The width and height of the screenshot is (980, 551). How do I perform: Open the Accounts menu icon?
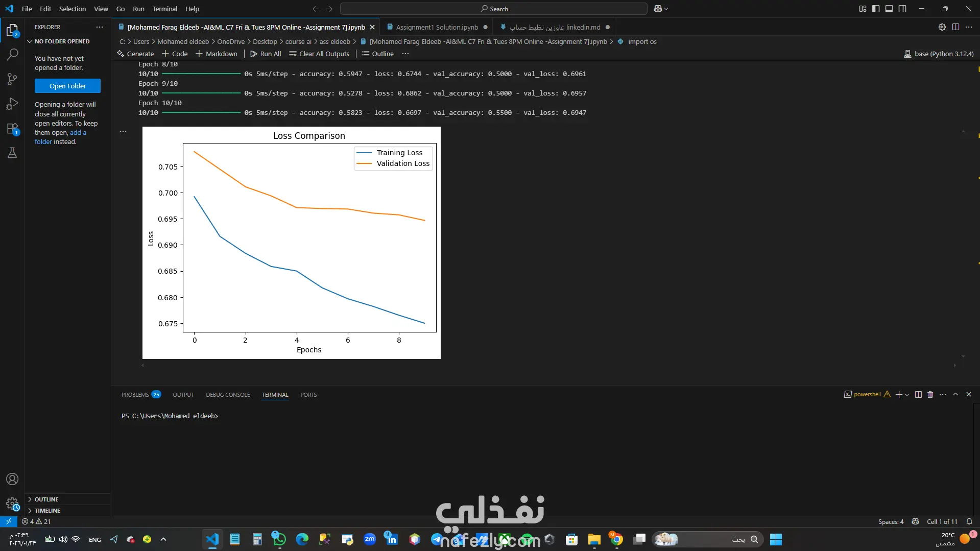[12, 479]
